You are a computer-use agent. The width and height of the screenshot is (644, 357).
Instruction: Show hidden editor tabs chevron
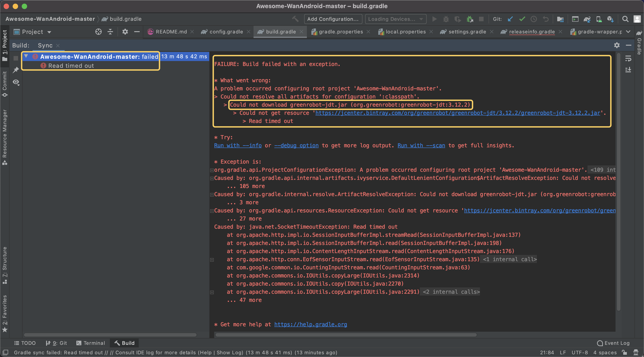pyautogui.click(x=628, y=32)
